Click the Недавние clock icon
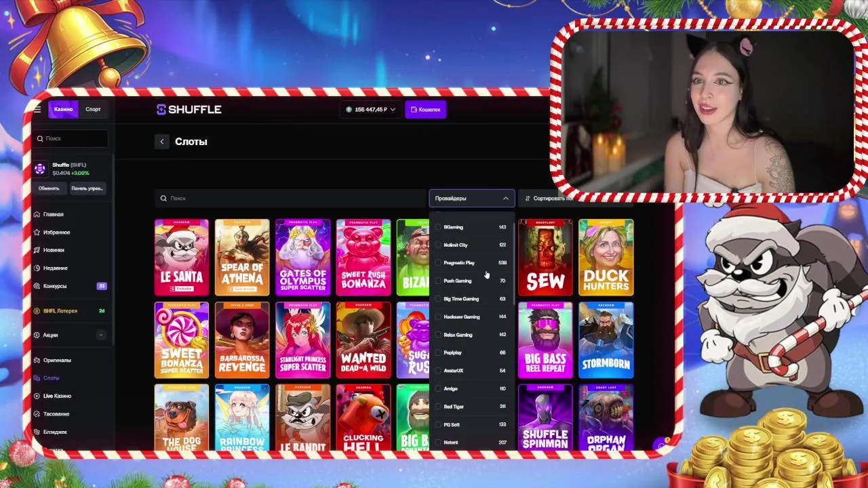The width and height of the screenshot is (868, 488). (37, 268)
